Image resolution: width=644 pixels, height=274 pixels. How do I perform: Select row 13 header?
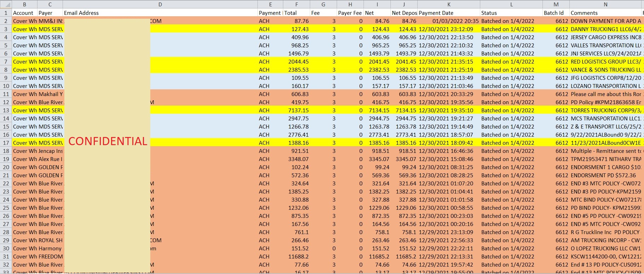pos(6,110)
